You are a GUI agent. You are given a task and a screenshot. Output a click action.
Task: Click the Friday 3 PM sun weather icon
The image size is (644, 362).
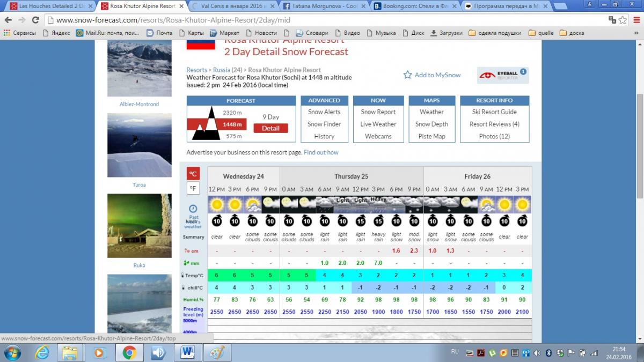click(522, 204)
